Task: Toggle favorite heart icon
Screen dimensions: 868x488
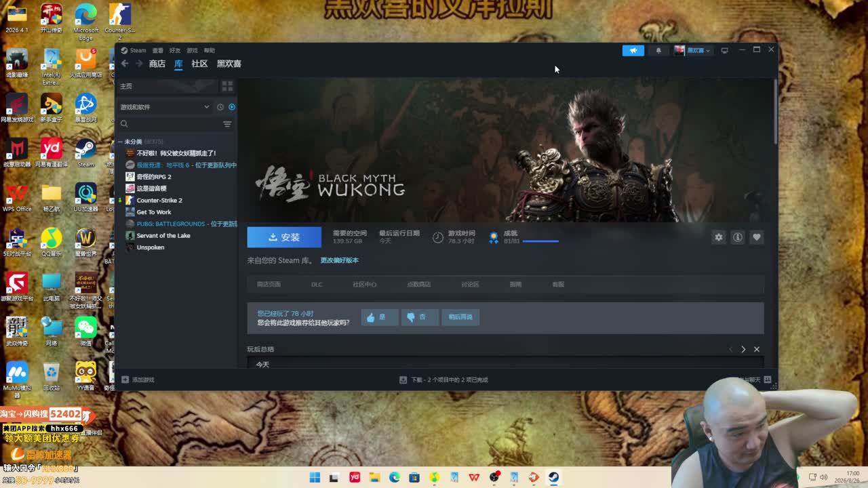Action: tap(757, 237)
